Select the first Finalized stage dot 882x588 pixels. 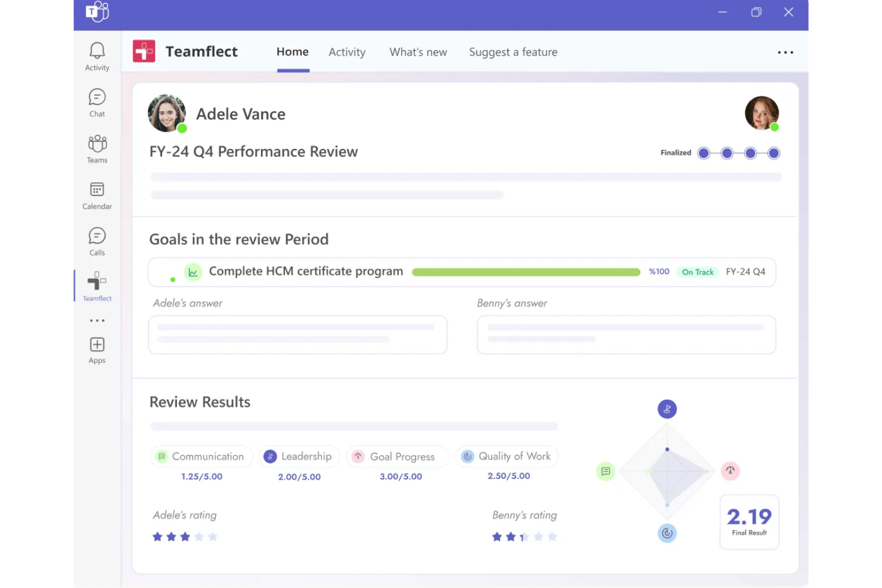(x=704, y=153)
